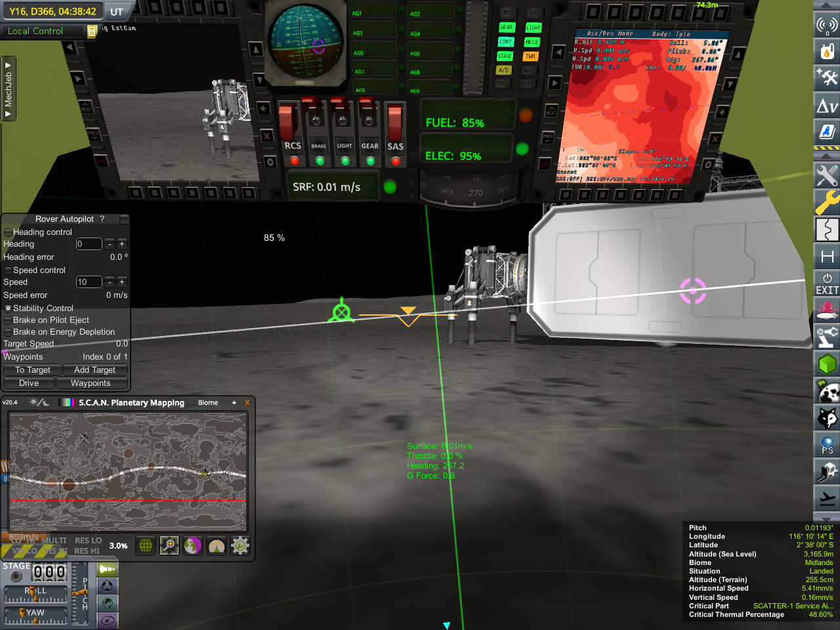Flip the BRAKE cockpit switch
840x630 pixels.
(318, 119)
